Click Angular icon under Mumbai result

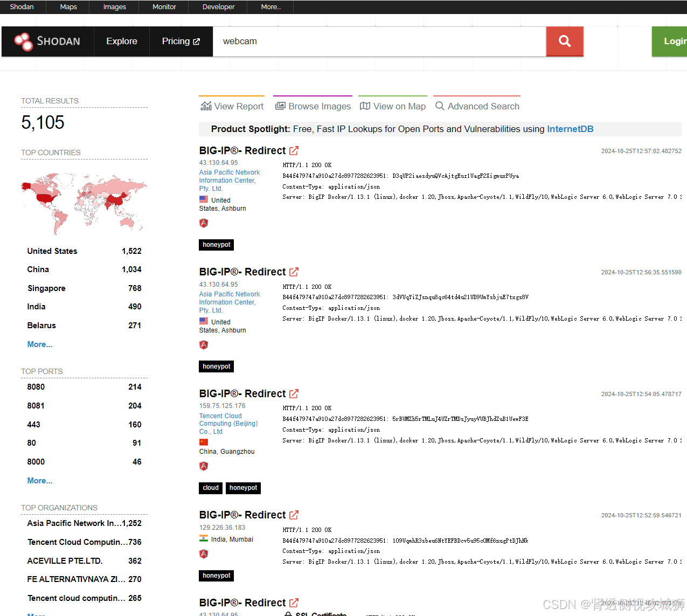point(204,554)
